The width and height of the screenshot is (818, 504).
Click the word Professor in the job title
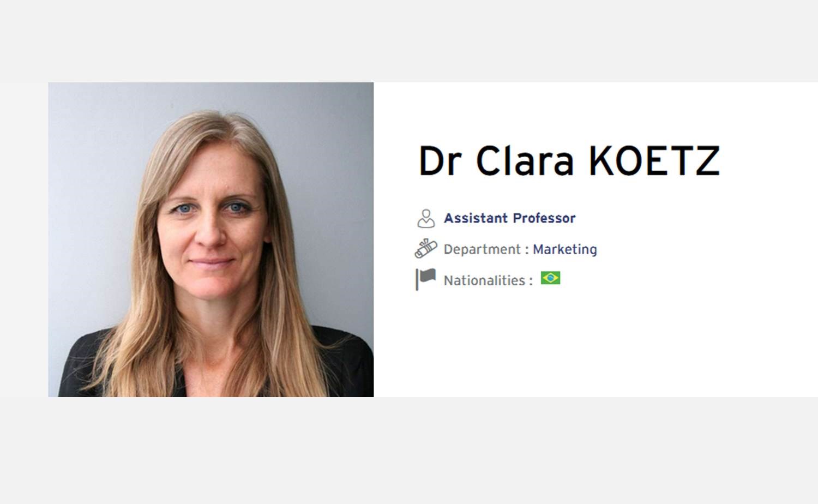pyautogui.click(x=544, y=218)
